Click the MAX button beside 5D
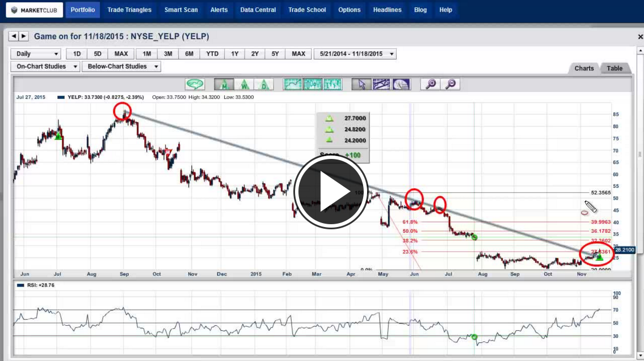Image resolution: width=644 pixels, height=361 pixels. click(121, 54)
